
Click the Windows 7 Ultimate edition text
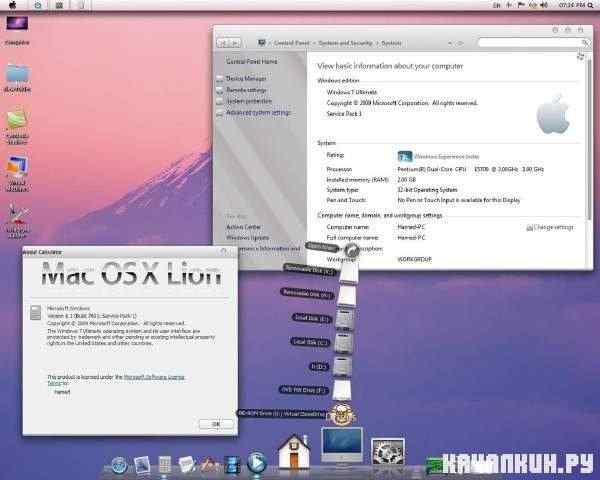point(352,92)
